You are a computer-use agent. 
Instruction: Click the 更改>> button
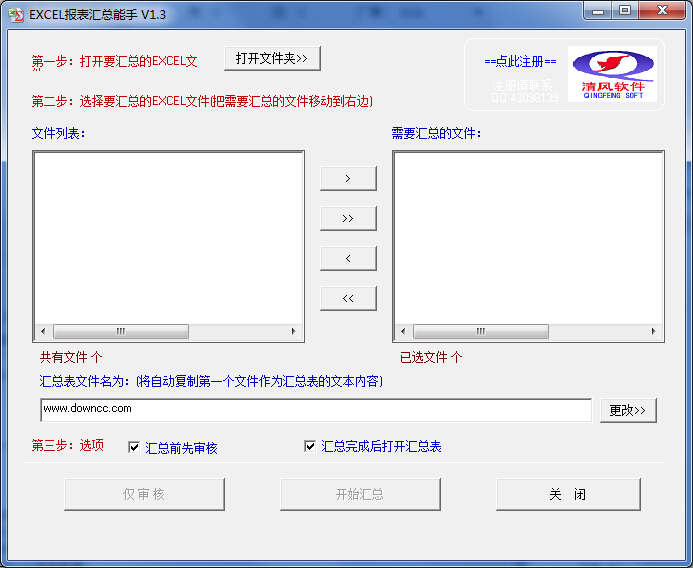628,410
